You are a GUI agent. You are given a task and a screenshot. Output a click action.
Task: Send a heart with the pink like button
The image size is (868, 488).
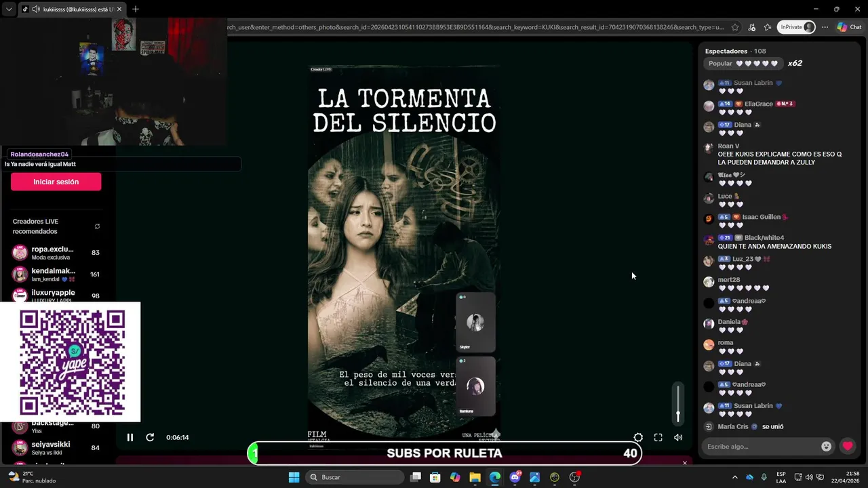848,446
